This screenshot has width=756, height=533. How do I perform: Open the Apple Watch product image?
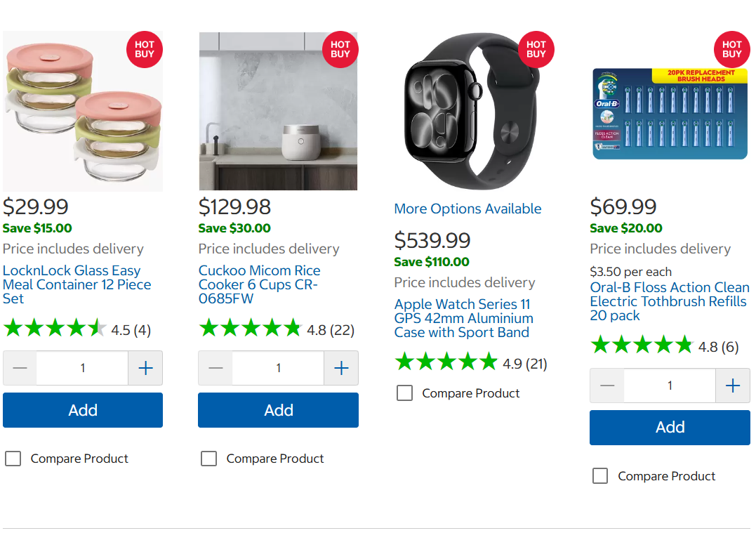(x=467, y=112)
